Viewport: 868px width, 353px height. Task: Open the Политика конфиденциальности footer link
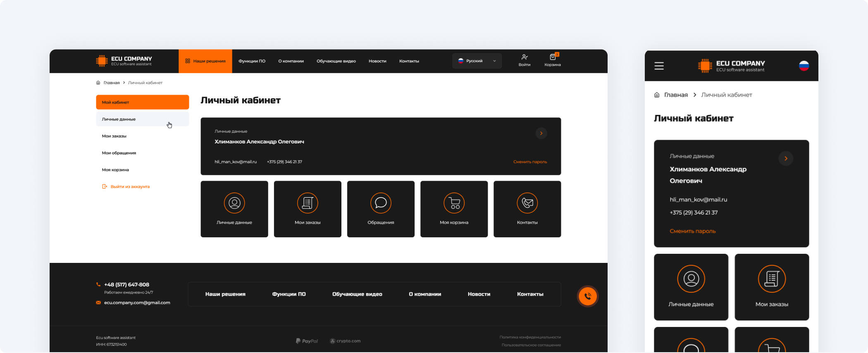pyautogui.click(x=530, y=337)
